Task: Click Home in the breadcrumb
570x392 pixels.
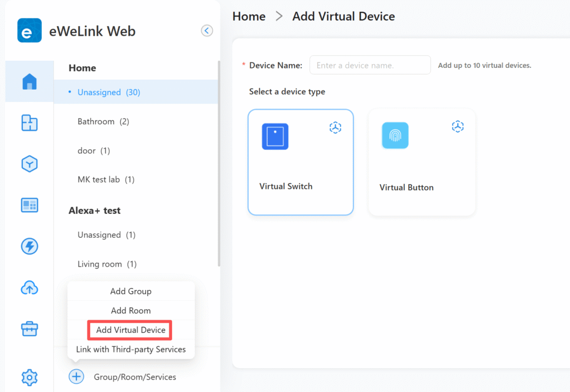Action: click(x=249, y=16)
